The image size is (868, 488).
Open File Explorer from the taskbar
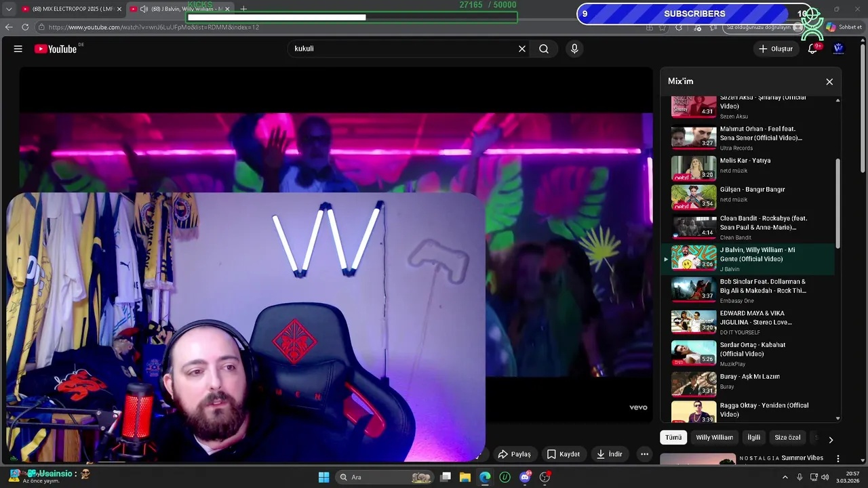(x=465, y=477)
